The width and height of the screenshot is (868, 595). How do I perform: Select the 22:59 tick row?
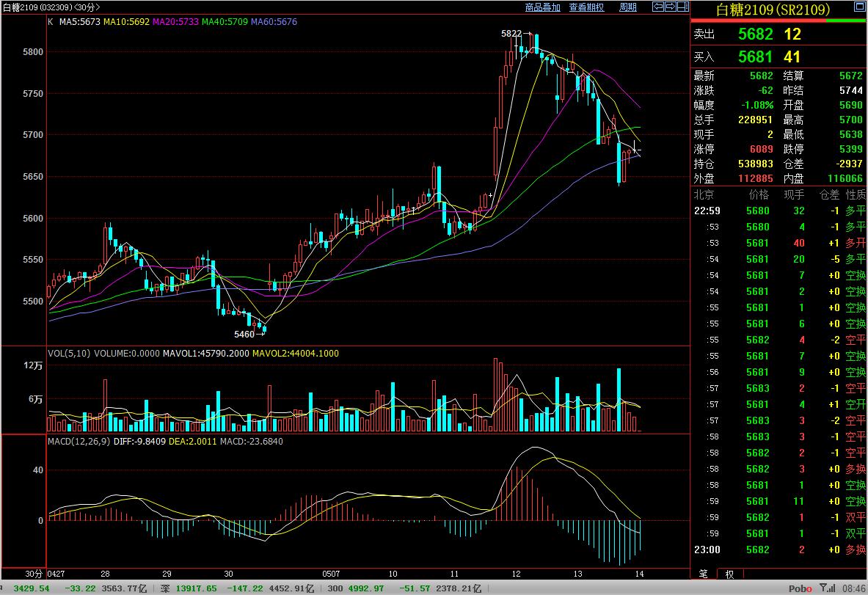(779, 211)
